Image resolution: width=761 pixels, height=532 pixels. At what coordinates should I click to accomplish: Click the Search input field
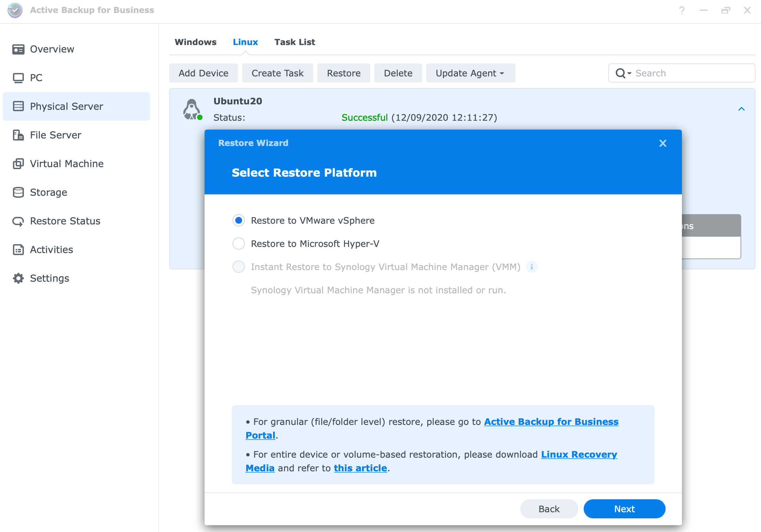point(682,73)
